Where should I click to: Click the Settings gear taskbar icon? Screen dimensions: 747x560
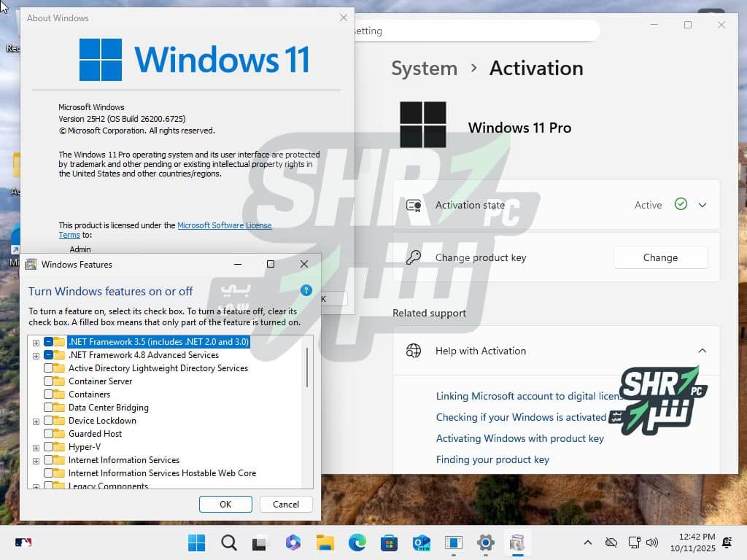pos(485,542)
